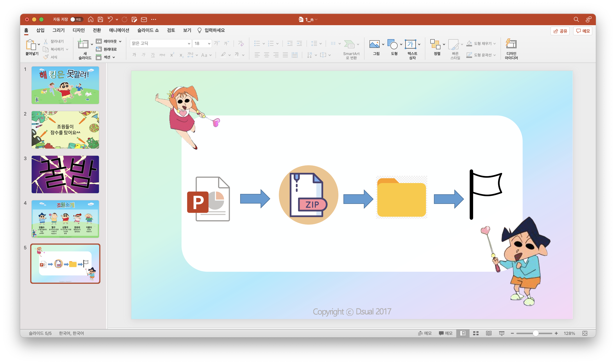The width and height of the screenshot is (616, 364).
Task: Click the 텍스트 상자 text box icon
Action: tap(410, 44)
